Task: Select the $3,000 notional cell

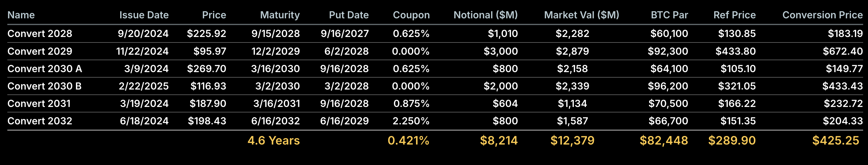Action: 501,51
